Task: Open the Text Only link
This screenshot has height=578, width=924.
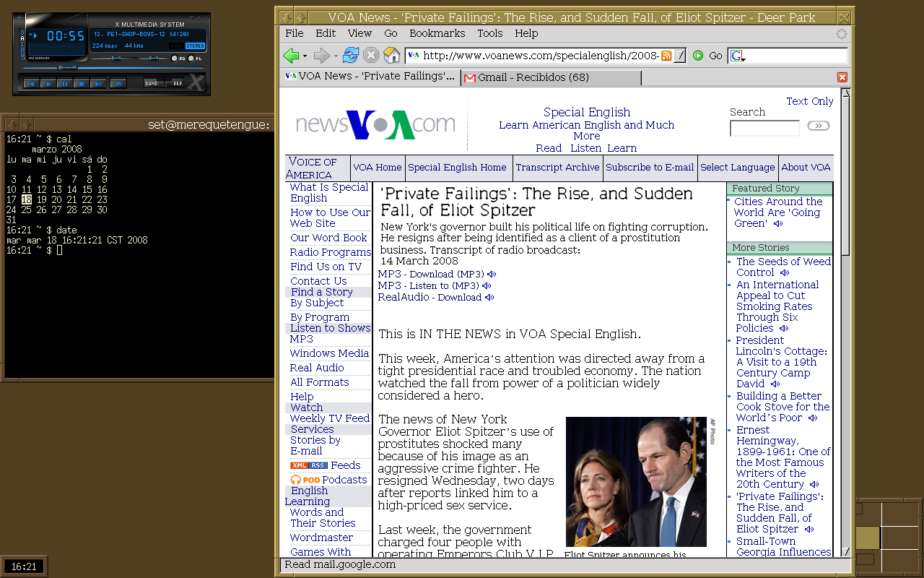Action: tap(810, 101)
